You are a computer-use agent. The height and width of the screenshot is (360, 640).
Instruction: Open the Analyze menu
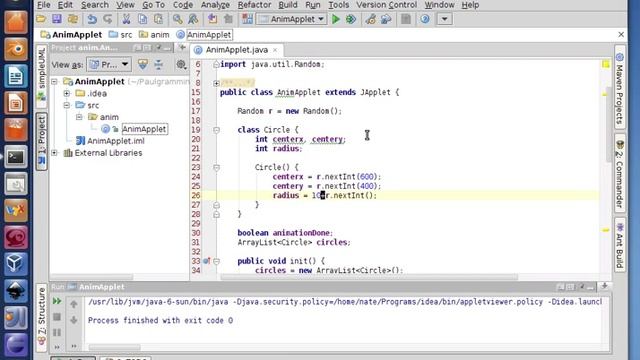pos(215,5)
